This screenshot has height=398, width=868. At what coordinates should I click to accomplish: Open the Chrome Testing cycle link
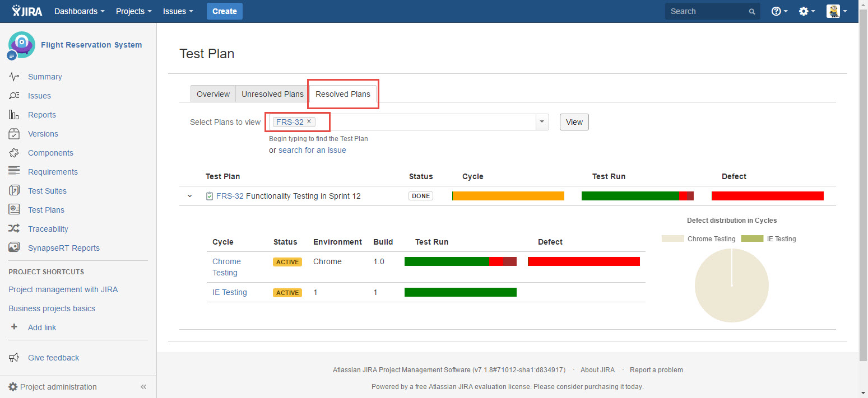tap(226, 267)
